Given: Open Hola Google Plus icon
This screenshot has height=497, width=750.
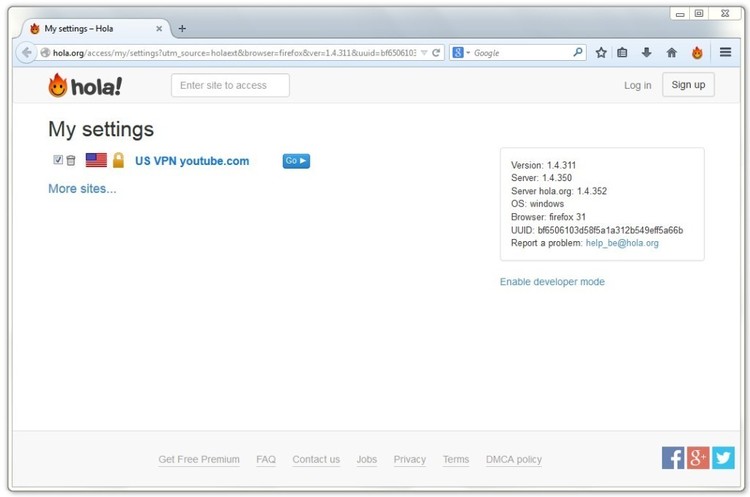Looking at the screenshot, I should coord(698,458).
